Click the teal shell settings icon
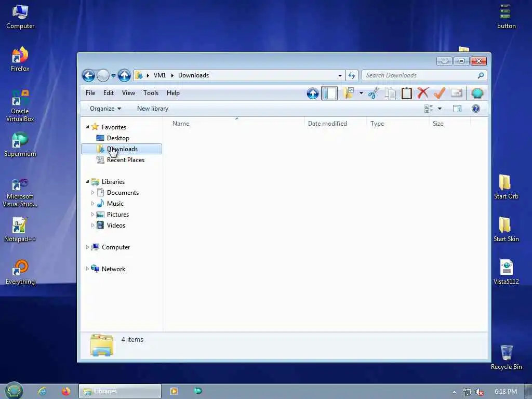 coord(477,94)
